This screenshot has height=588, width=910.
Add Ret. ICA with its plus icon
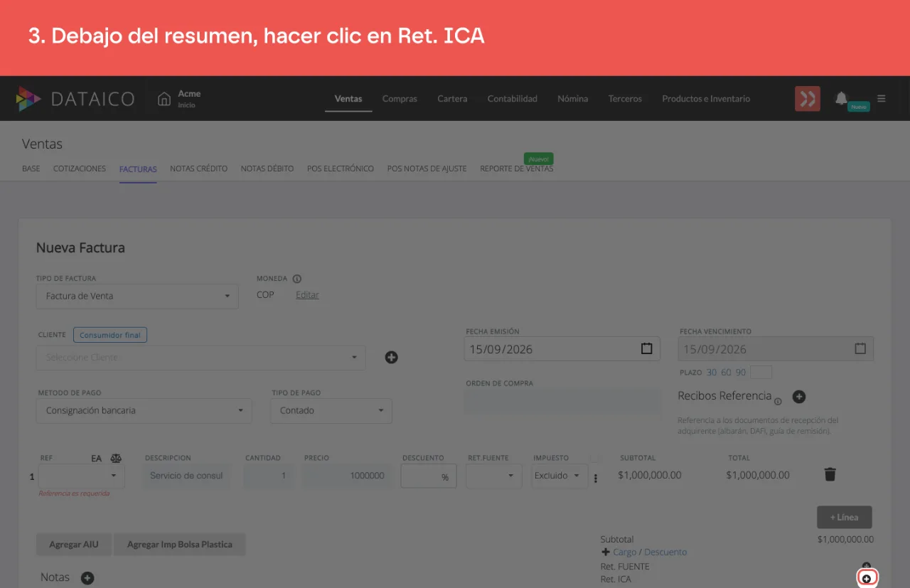(x=867, y=579)
